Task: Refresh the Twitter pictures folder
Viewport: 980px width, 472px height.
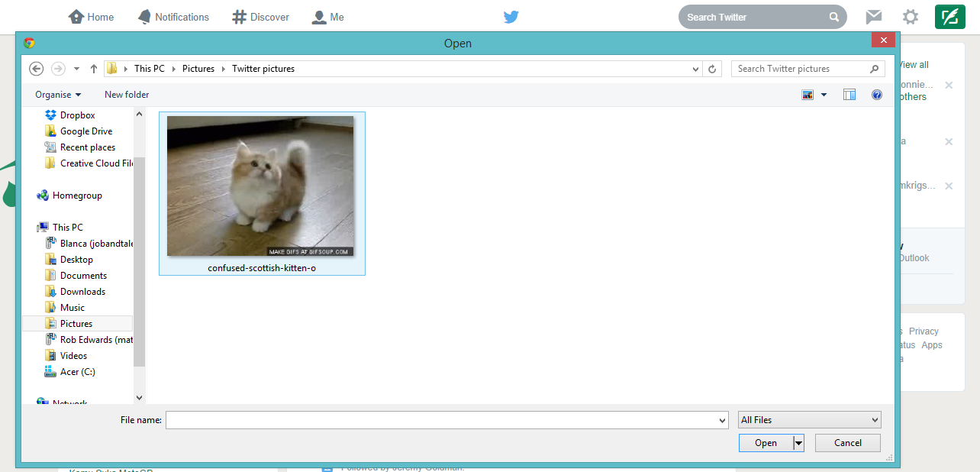Action: (x=713, y=69)
